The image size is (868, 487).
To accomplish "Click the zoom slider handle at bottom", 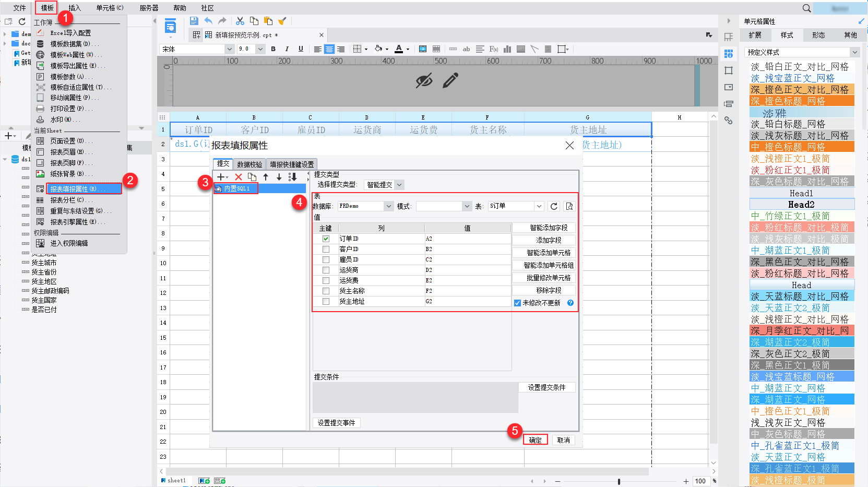I will point(619,481).
